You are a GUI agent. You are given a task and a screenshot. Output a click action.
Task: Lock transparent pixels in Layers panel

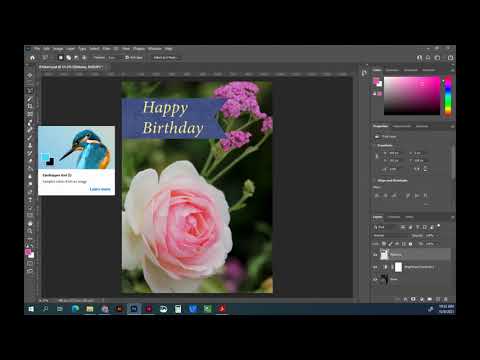(x=384, y=244)
